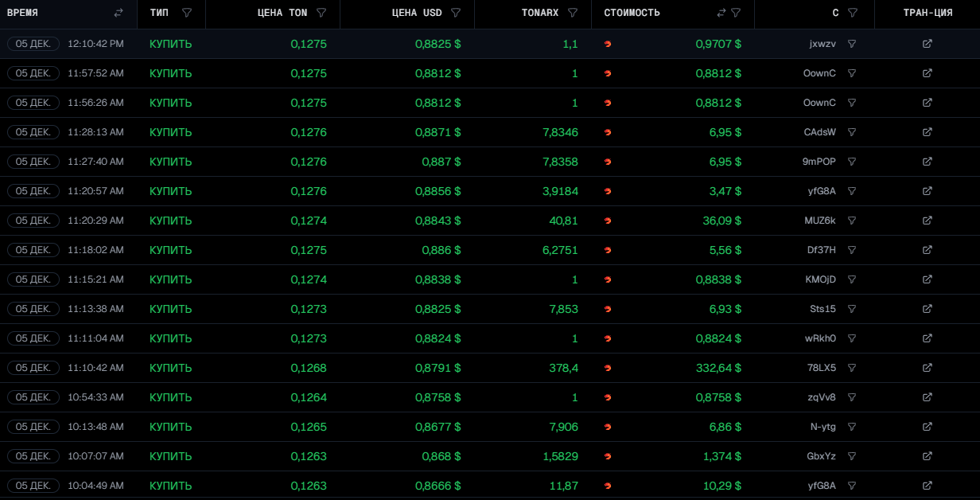Image resolution: width=980 pixels, height=500 pixels.
Task: Open transaction link for MUZ6k row
Action: [x=927, y=221]
